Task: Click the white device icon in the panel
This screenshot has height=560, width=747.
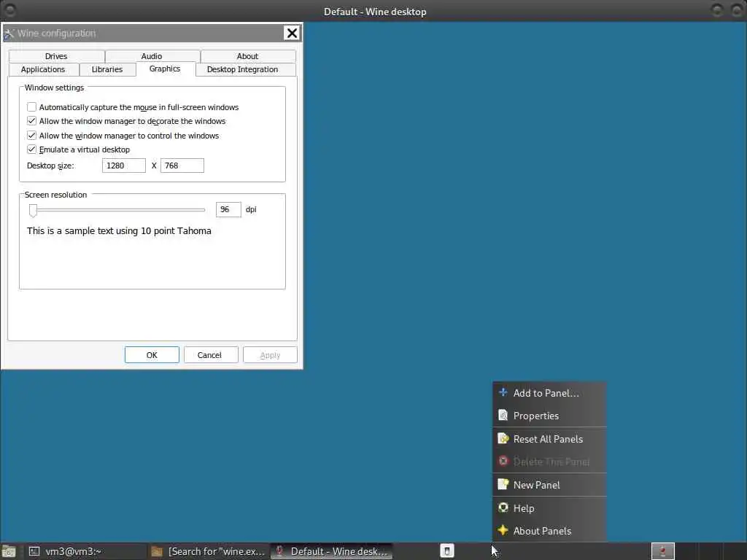Action: 447,551
